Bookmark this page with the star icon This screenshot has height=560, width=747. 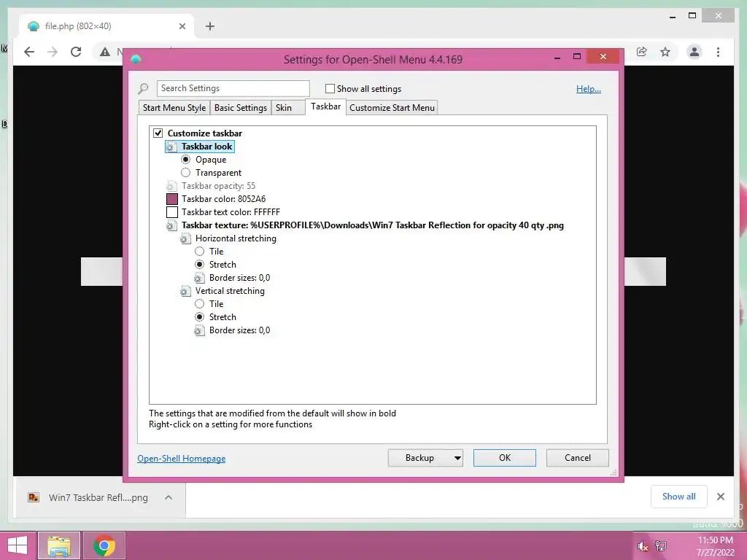coord(665,52)
